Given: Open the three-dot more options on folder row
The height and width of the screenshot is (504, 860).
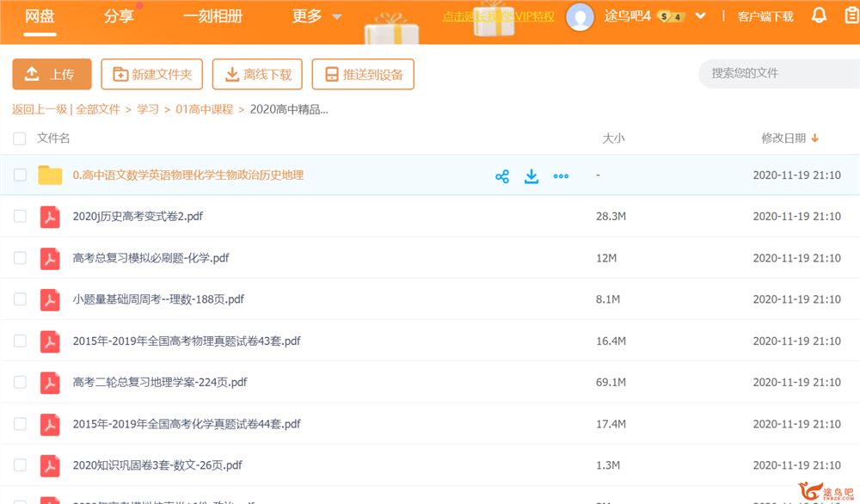Looking at the screenshot, I should point(561,176).
